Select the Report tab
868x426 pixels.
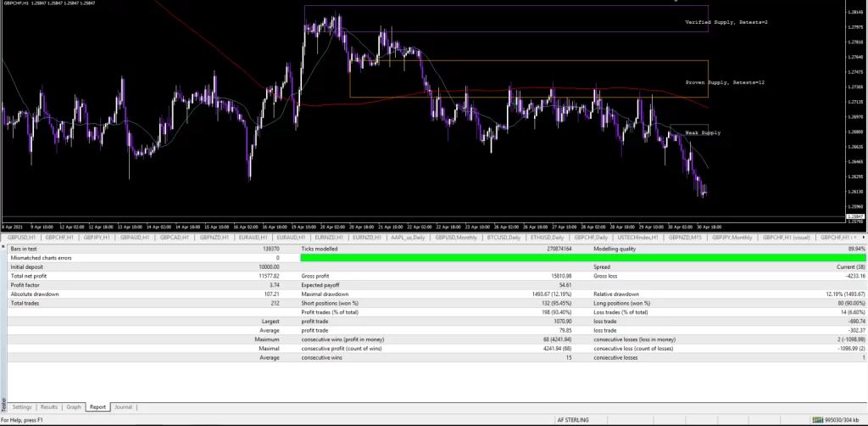97,407
